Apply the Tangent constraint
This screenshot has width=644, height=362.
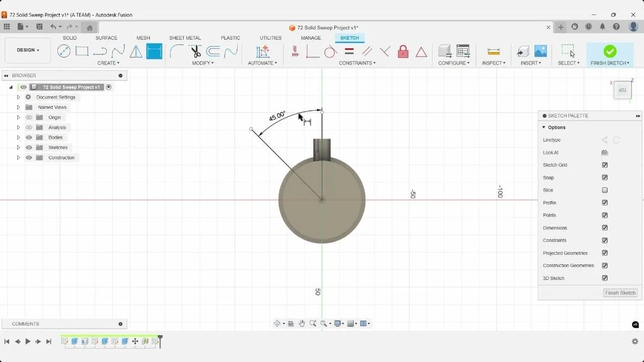331,51
